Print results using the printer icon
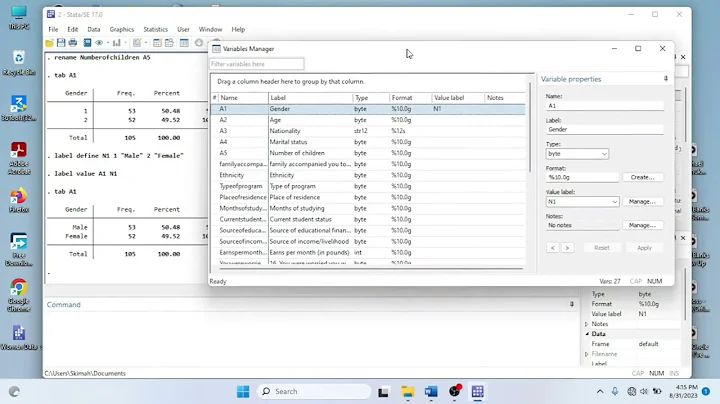720x404 pixels. 73,43
